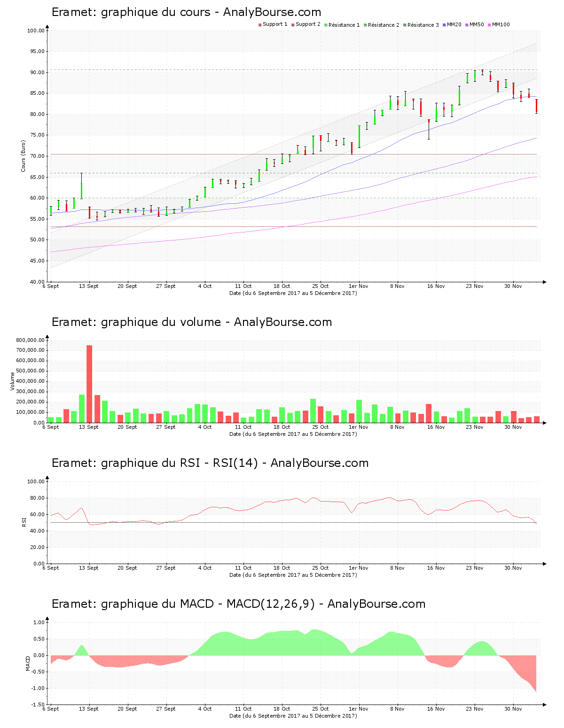Viewport: 564px width, 728px height.
Task: Click '25 Oct' under the RSI chart
Action: (321, 568)
